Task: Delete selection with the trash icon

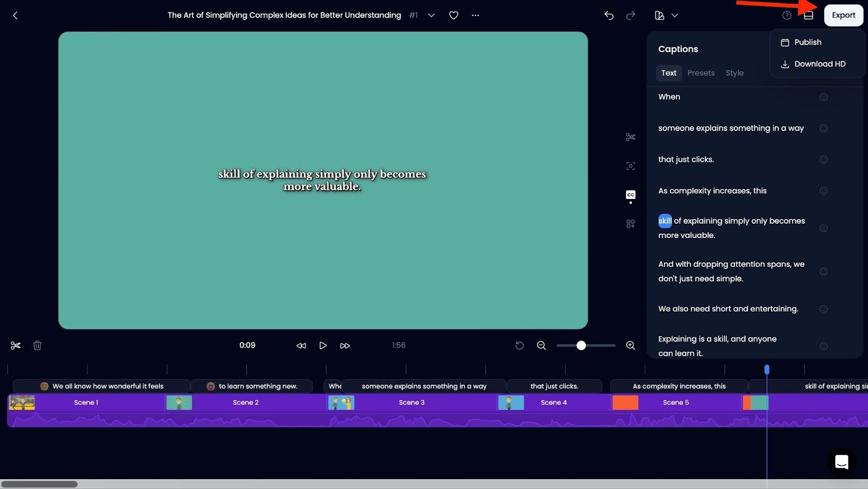Action: point(37,345)
